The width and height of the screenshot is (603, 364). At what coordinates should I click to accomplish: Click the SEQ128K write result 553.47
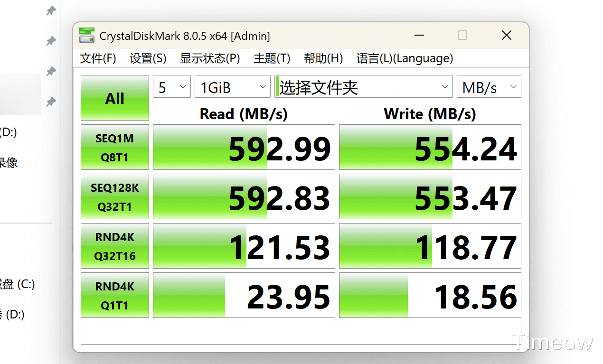(x=430, y=196)
